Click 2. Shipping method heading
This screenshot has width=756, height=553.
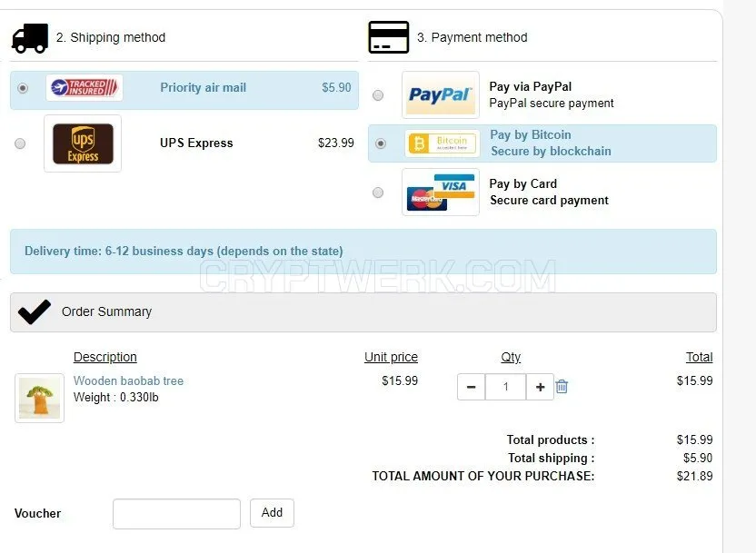pyautogui.click(x=111, y=37)
